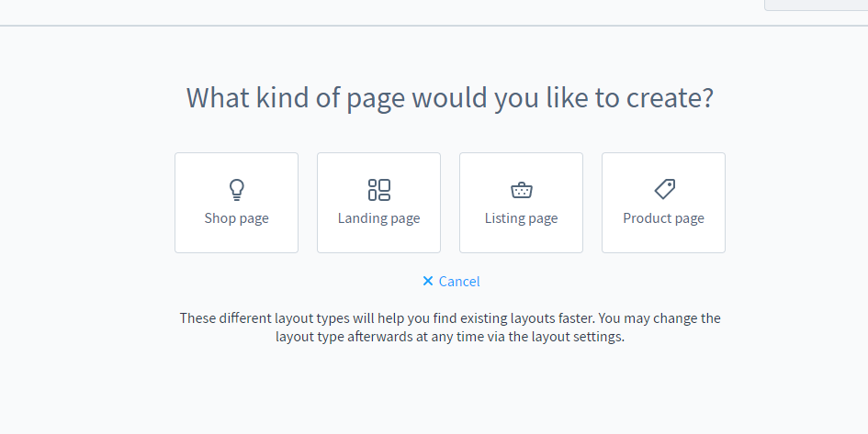
Task: Select the "Product page" text label
Action: click(x=663, y=218)
